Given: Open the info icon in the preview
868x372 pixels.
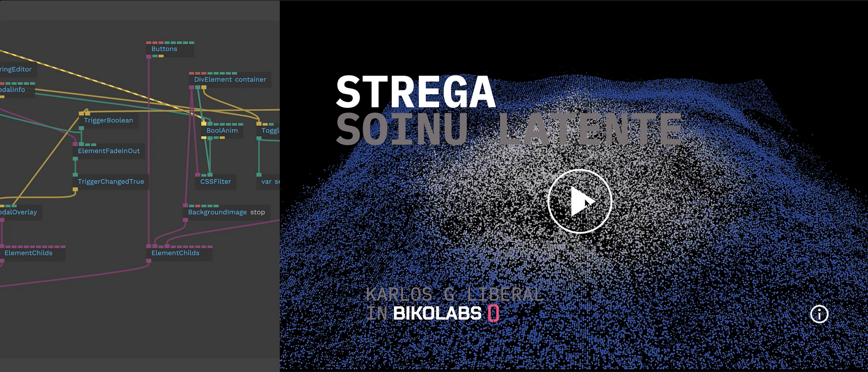Looking at the screenshot, I should [819, 314].
